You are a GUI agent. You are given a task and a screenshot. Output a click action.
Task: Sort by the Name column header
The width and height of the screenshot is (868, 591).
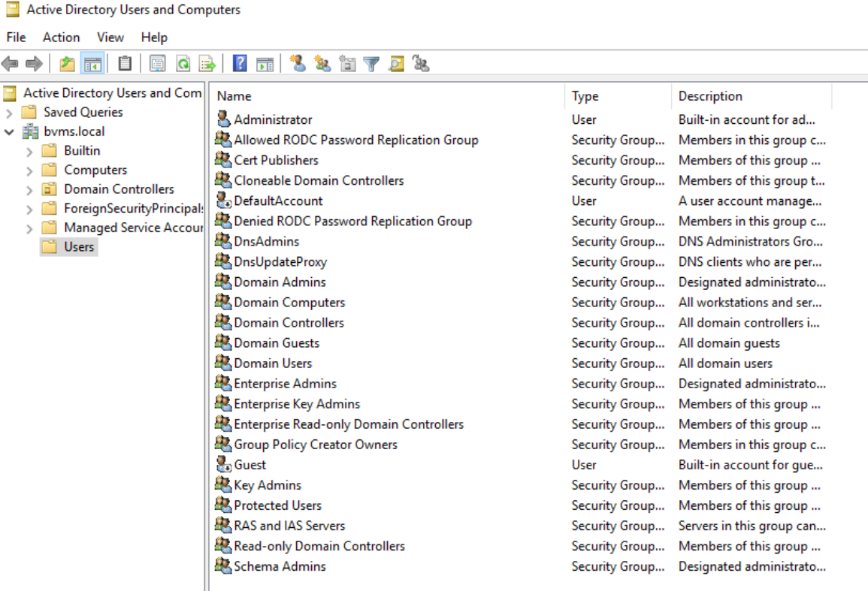tap(234, 96)
